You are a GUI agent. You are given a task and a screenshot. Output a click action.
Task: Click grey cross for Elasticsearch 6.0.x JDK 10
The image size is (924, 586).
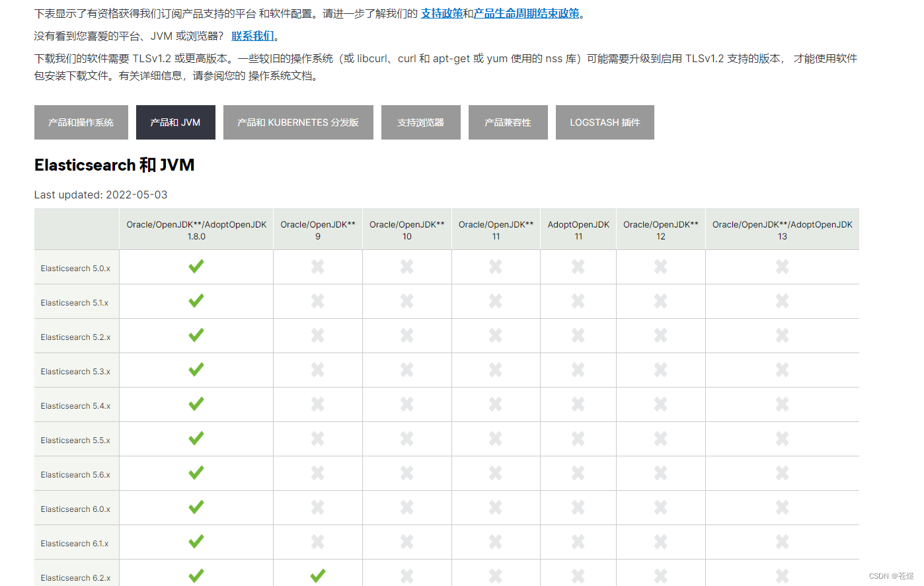[x=407, y=507]
